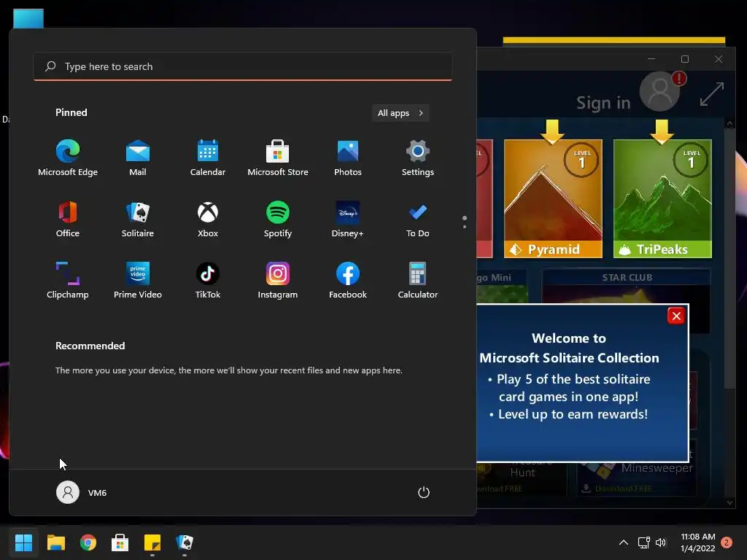Open Instagram app
The image size is (747, 560).
tap(278, 280)
